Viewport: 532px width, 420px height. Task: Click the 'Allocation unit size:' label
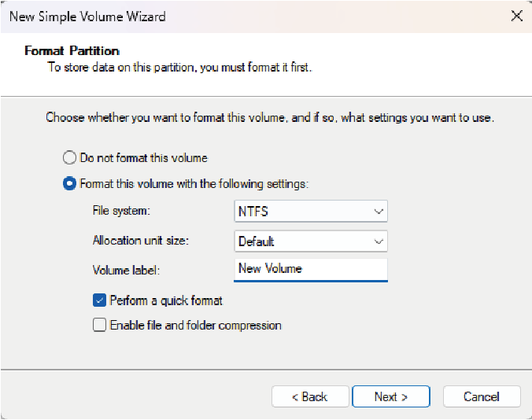[x=141, y=241]
